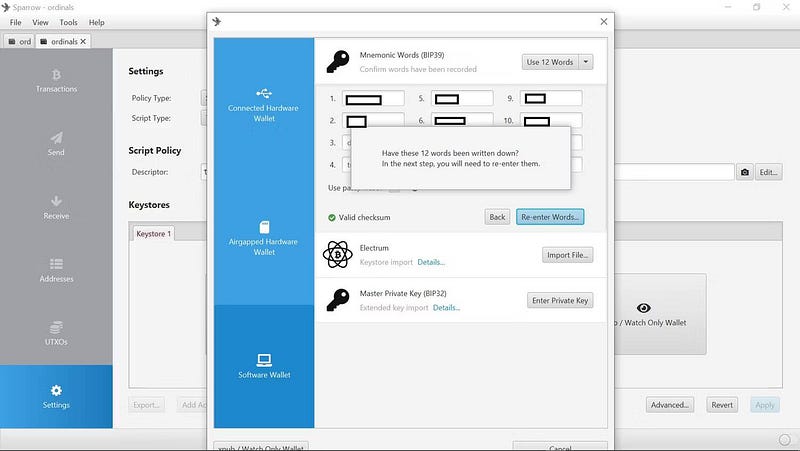Switch to the ord wallet tab
This screenshot has height=451, width=800.
19,41
